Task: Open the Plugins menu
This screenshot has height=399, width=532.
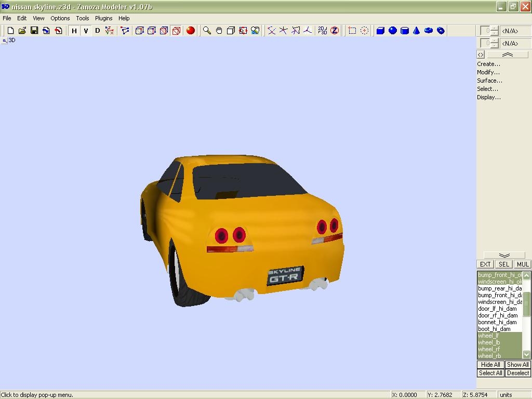Action: point(103,18)
